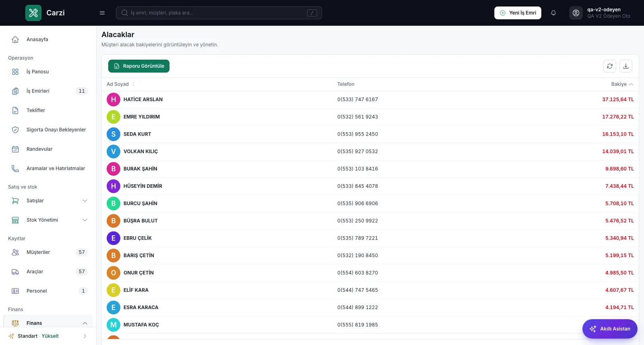This screenshot has height=345, width=644.
Task: Click the Sigorta Onayı shield icon
Action: 15,130
